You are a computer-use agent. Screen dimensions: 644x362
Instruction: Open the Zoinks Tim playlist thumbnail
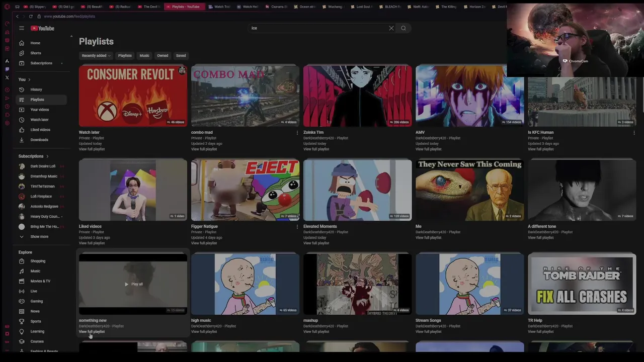point(357,96)
